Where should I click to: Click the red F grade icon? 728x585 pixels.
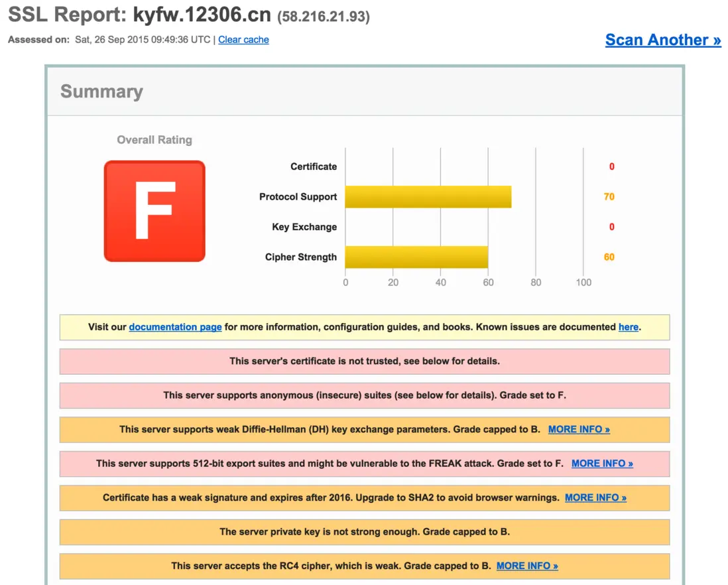(154, 211)
